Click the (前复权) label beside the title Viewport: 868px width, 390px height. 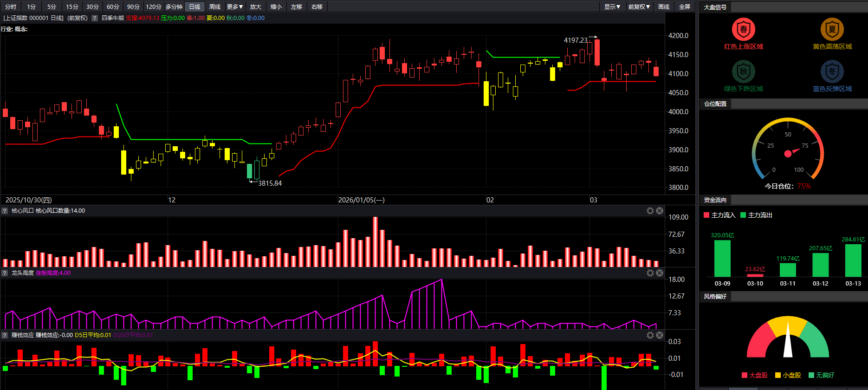[x=78, y=18]
